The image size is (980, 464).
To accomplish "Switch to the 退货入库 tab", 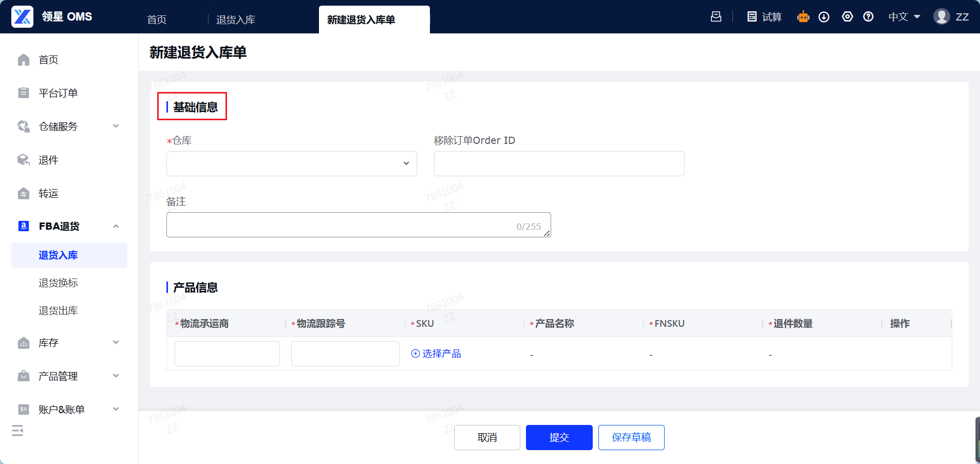I will point(236,20).
